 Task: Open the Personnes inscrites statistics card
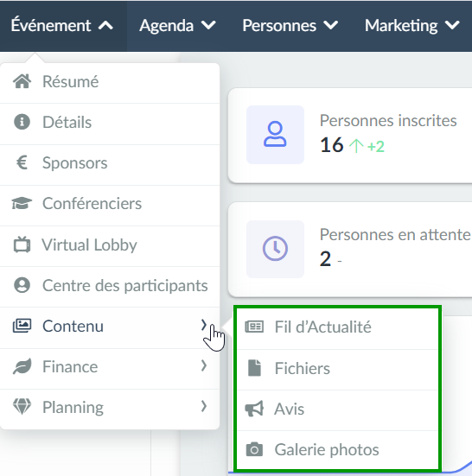(x=350, y=136)
